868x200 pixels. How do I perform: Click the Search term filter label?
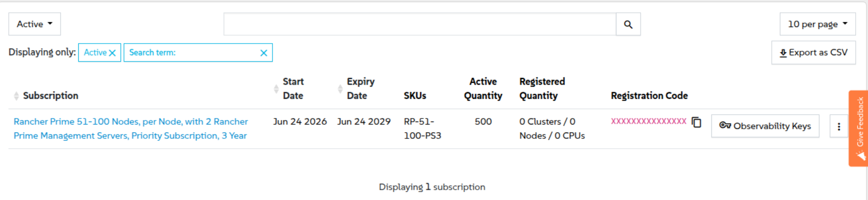tap(152, 52)
